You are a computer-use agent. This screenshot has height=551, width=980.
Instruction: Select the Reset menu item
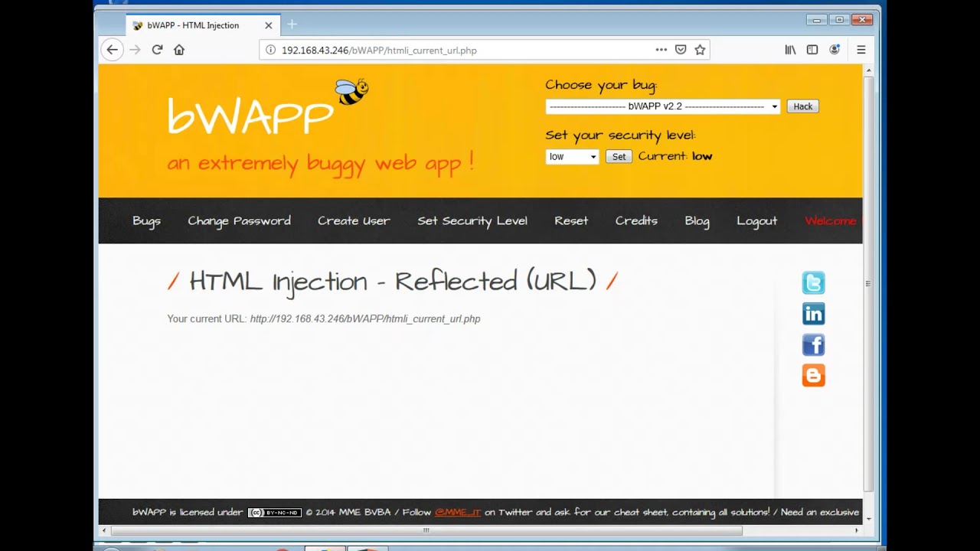(571, 220)
